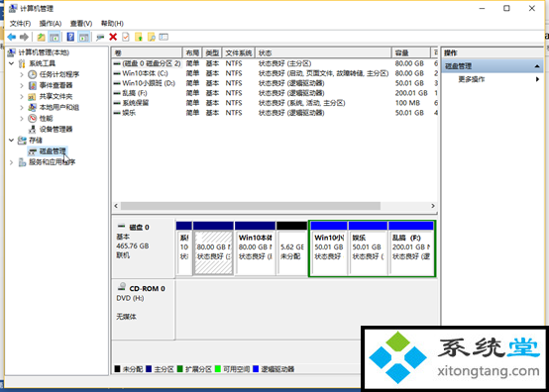The image size is (549, 392).
Task: Expand the 任务计划程序 node
Action: pos(22,74)
